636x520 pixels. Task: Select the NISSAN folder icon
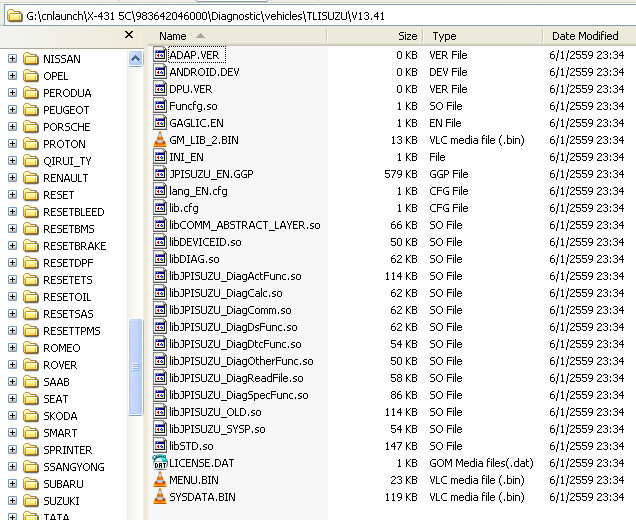(x=30, y=59)
